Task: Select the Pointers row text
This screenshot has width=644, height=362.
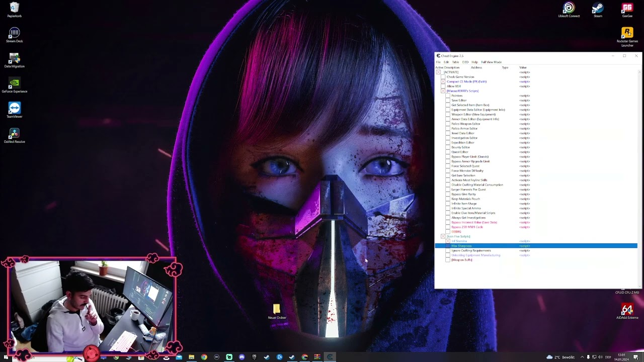Action: 457,96
